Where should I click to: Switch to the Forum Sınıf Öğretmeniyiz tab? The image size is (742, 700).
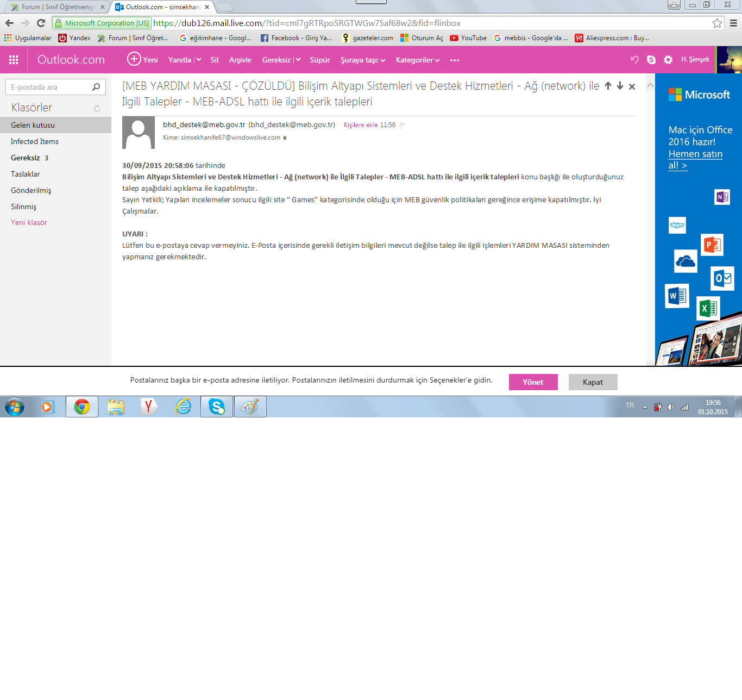click(x=57, y=7)
